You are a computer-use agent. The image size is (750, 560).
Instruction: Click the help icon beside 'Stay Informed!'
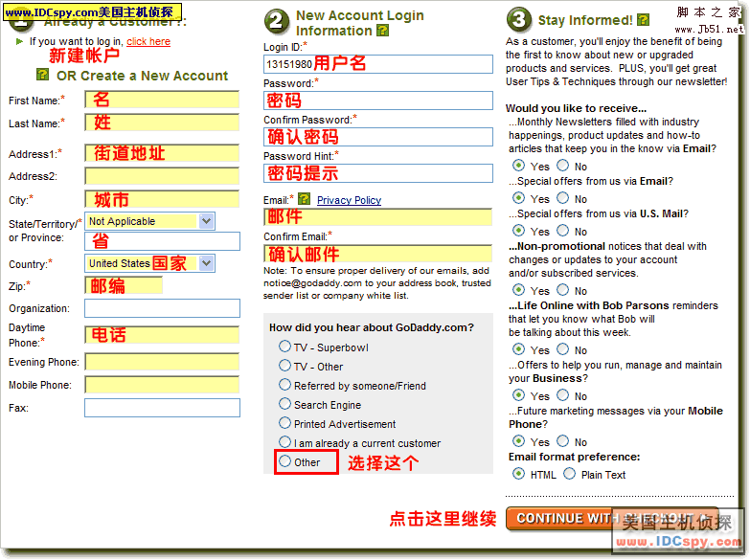point(643,19)
